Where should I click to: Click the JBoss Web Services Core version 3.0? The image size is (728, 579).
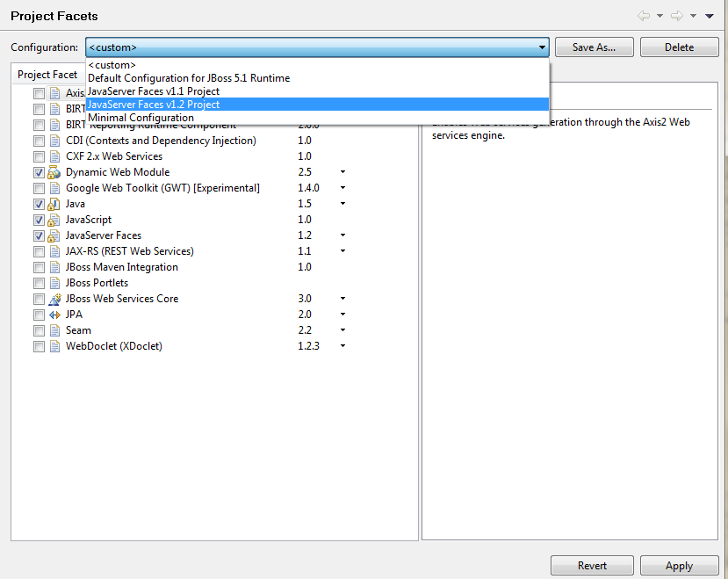(305, 299)
